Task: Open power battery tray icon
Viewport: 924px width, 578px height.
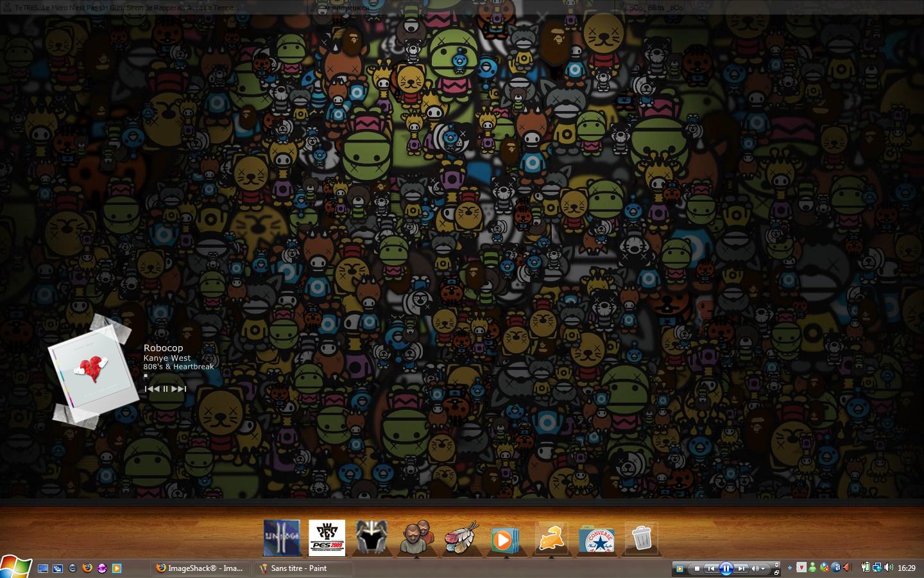Action: pyautogui.click(x=866, y=568)
